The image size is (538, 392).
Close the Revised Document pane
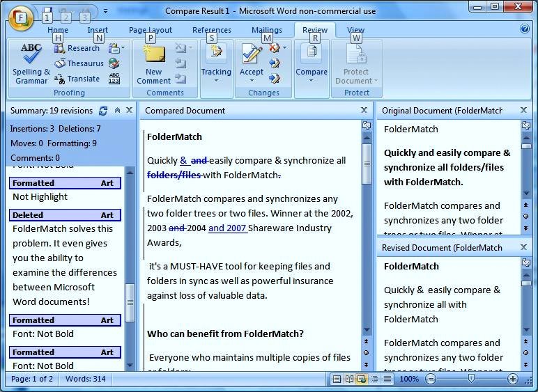pos(523,247)
